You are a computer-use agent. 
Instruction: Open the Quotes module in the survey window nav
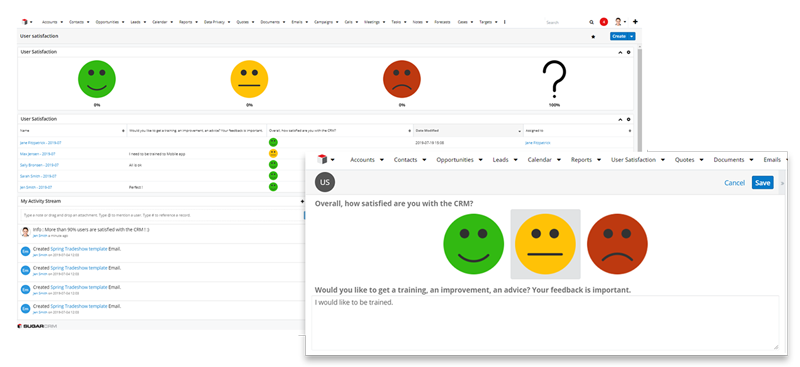pyautogui.click(x=684, y=160)
